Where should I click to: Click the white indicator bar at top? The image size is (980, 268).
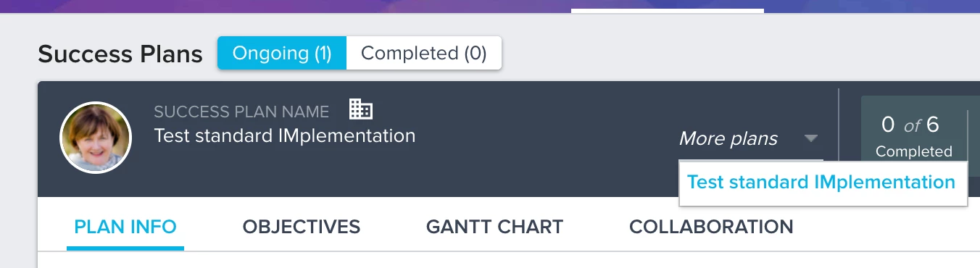tap(668, 11)
